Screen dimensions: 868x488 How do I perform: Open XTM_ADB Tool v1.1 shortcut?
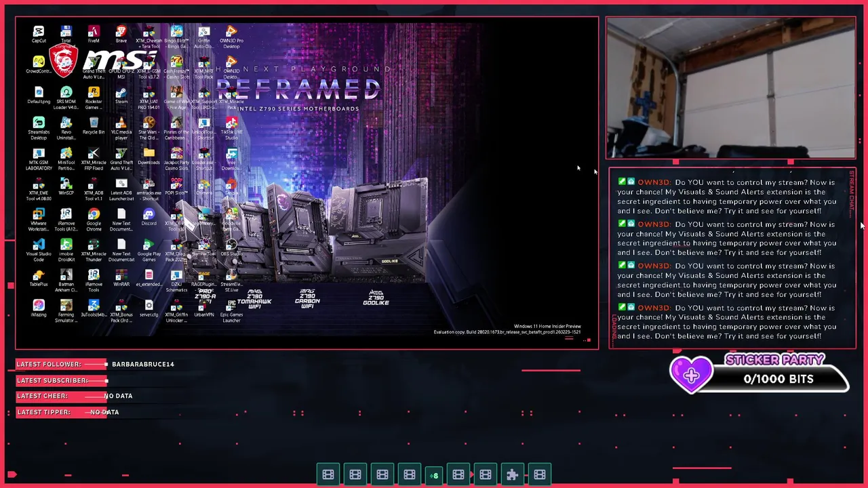click(x=94, y=190)
